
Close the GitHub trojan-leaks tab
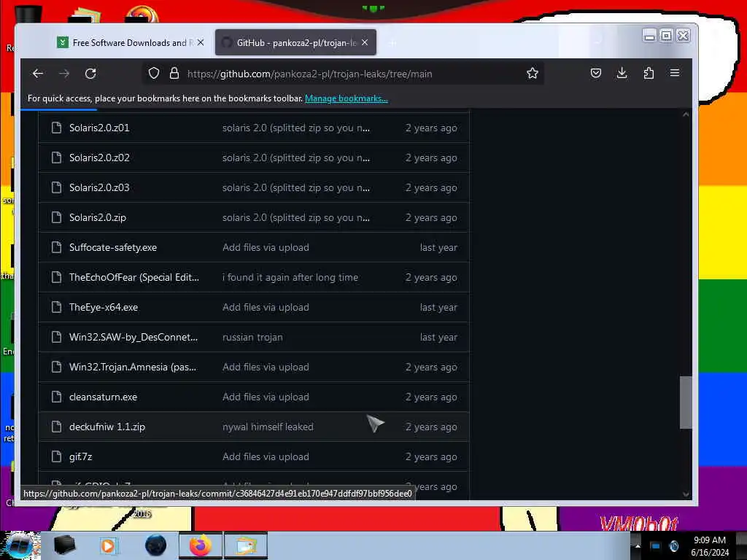tap(365, 42)
